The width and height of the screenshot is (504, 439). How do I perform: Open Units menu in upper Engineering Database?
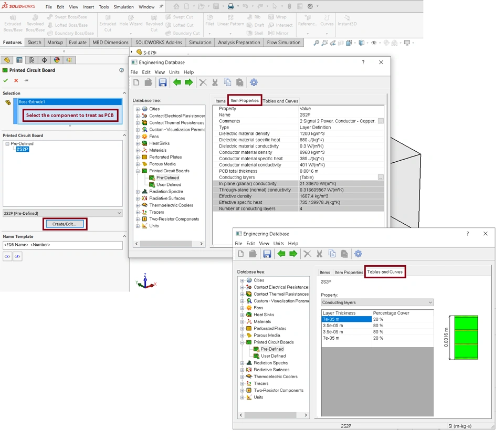[x=174, y=72]
